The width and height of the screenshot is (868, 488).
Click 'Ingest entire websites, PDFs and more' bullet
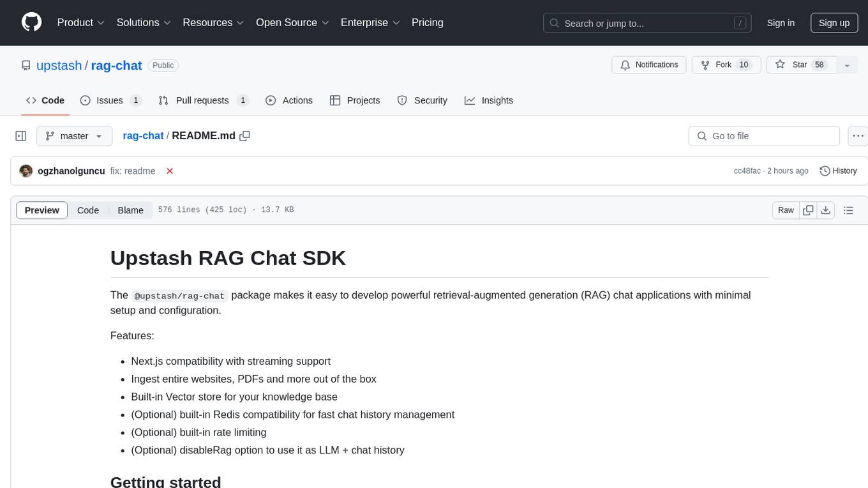click(x=253, y=379)
